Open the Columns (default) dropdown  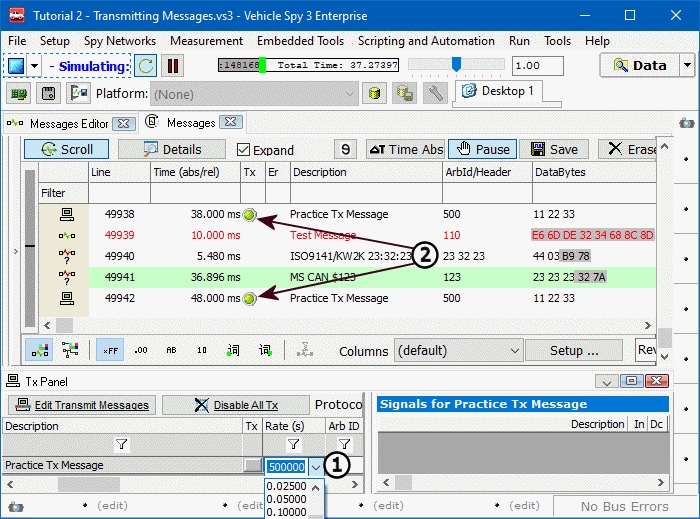coord(513,351)
